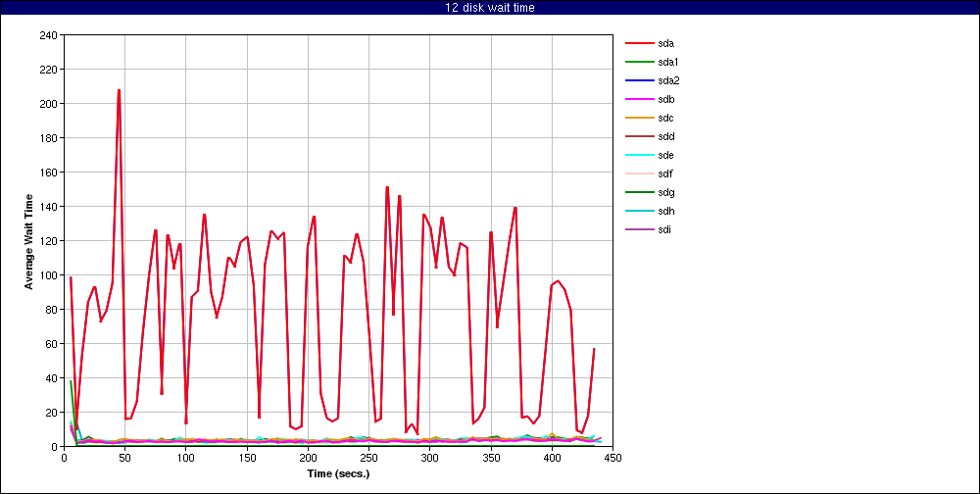
Task: Click the purple sdi legend line swatch
Action: [638, 229]
